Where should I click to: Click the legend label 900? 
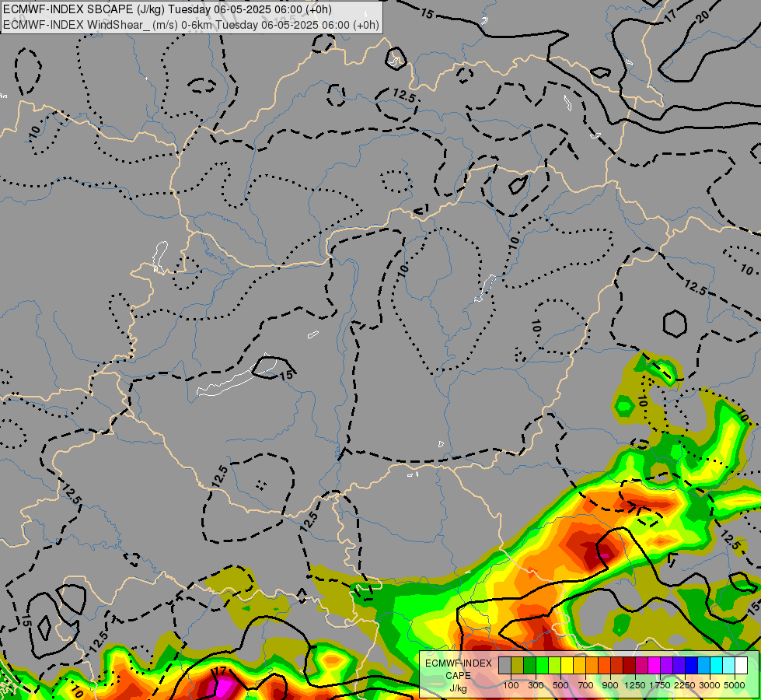tap(610, 685)
